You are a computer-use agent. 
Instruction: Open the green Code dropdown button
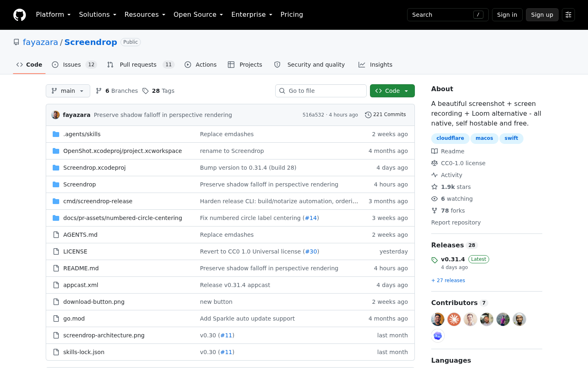pos(392,91)
